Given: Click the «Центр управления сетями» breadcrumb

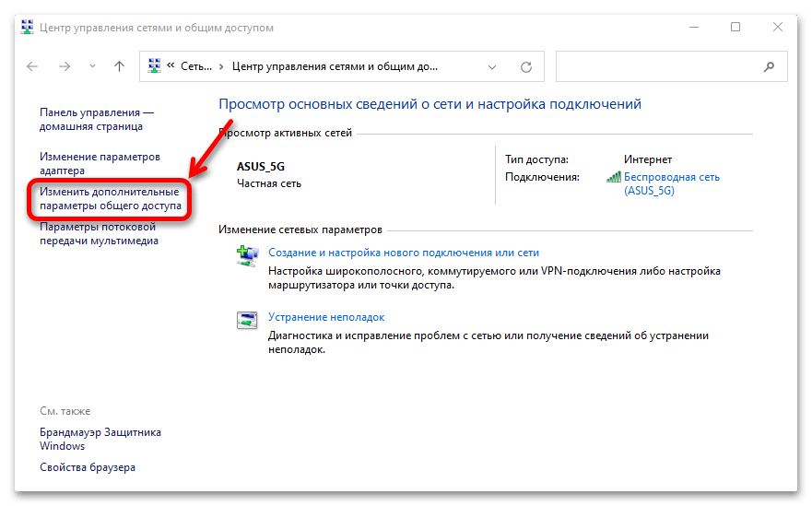Looking at the screenshot, I should pyautogui.click(x=335, y=66).
